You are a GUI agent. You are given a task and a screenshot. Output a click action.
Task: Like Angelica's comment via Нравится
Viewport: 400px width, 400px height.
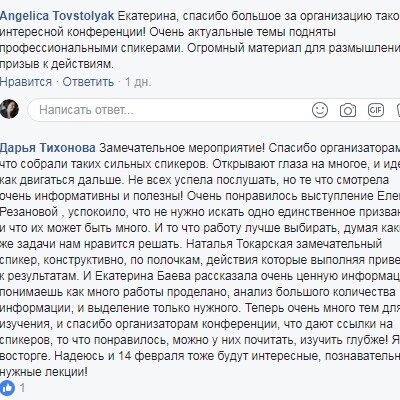tap(26, 82)
